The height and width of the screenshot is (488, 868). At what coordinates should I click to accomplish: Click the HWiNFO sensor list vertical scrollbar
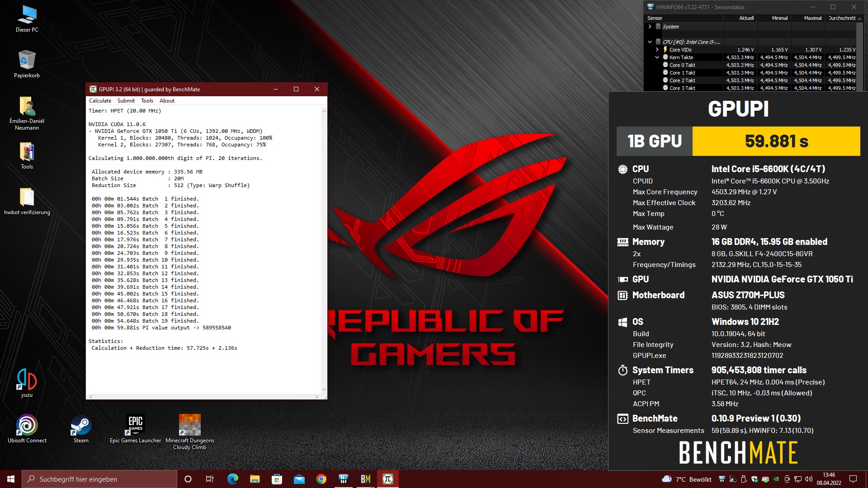pos(860,53)
